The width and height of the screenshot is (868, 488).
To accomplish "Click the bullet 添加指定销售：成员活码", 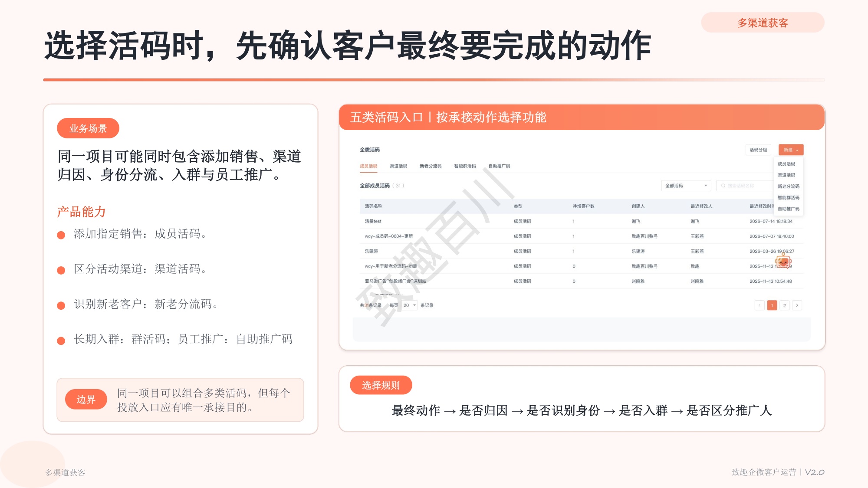I will (140, 234).
